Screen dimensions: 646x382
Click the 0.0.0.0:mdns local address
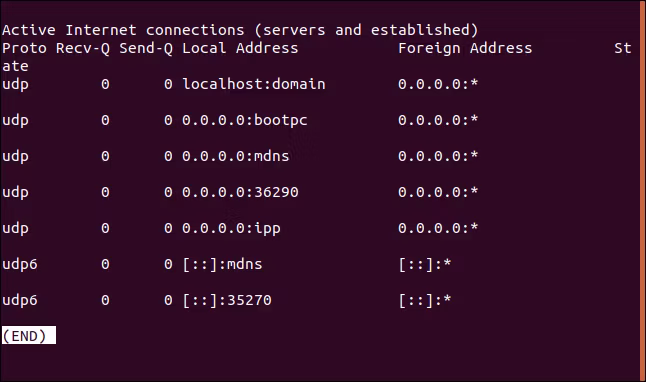pos(236,156)
